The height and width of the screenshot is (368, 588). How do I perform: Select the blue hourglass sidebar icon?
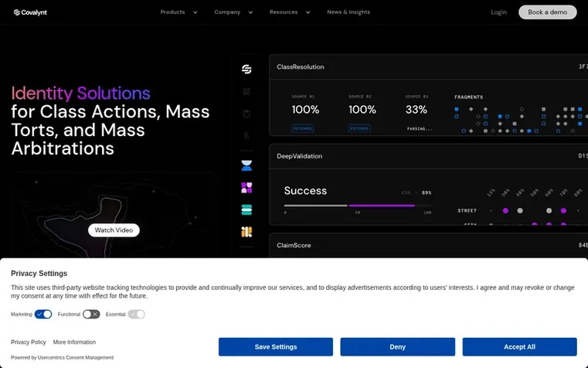click(246, 165)
